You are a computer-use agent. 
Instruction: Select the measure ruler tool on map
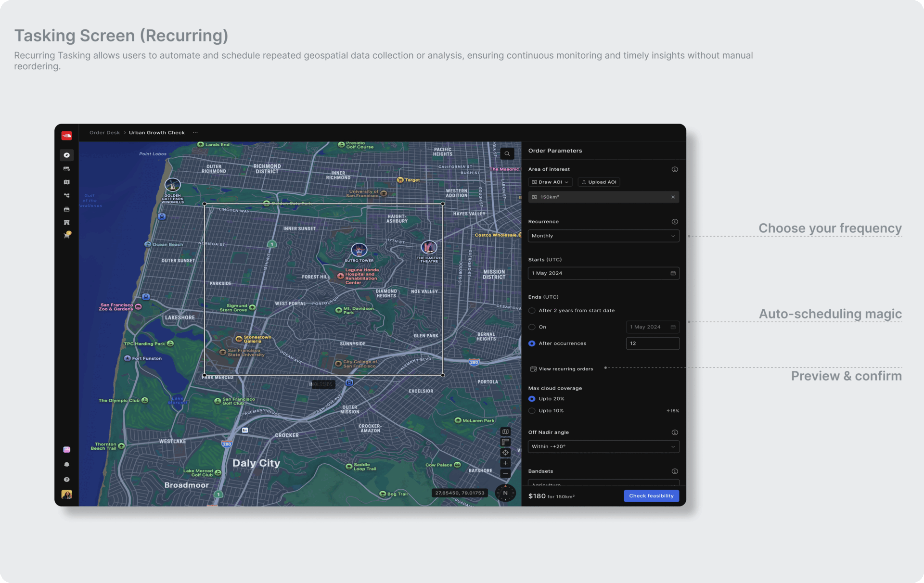pos(505,442)
